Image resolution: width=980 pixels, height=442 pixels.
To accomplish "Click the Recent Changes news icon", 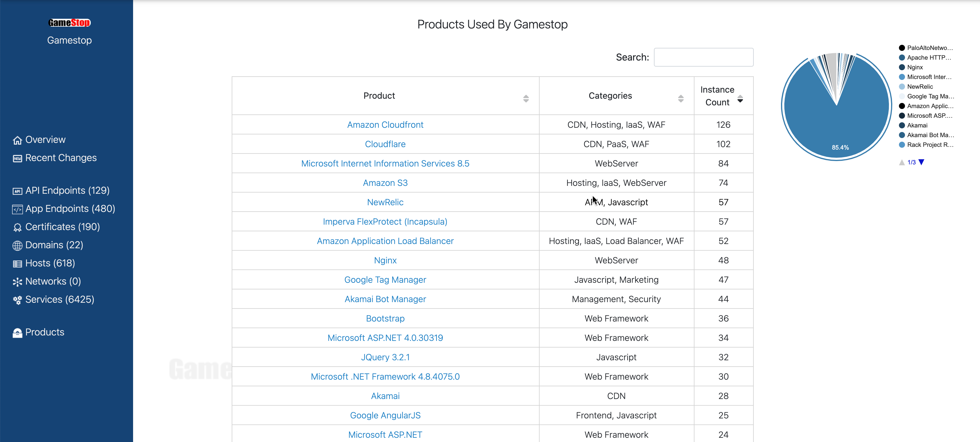I will 18,158.
